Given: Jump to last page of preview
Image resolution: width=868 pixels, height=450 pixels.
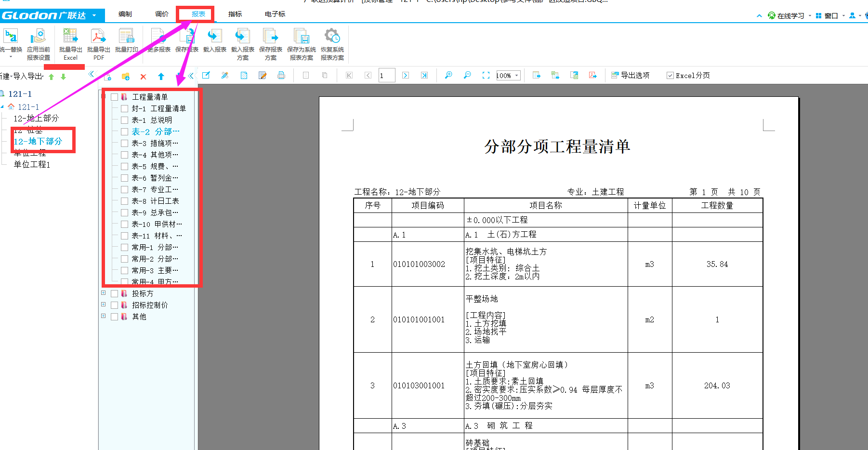Looking at the screenshot, I should (x=424, y=75).
